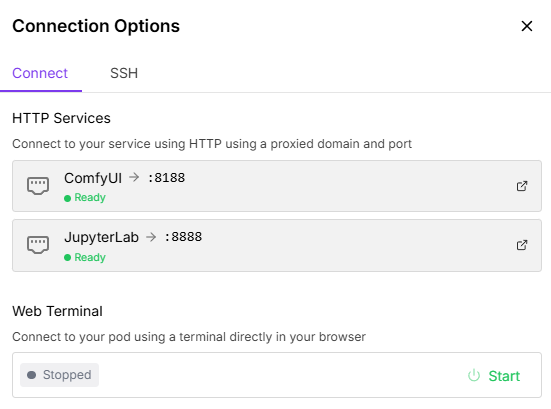Click the gray dot in Stopped badge
The image size is (551, 409).
[32, 375]
